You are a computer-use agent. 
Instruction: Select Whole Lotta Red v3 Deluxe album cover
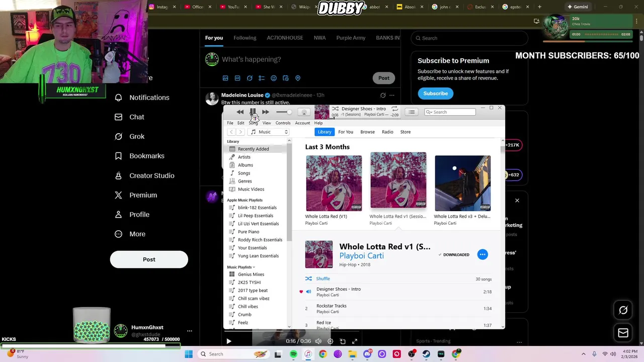pos(462,183)
